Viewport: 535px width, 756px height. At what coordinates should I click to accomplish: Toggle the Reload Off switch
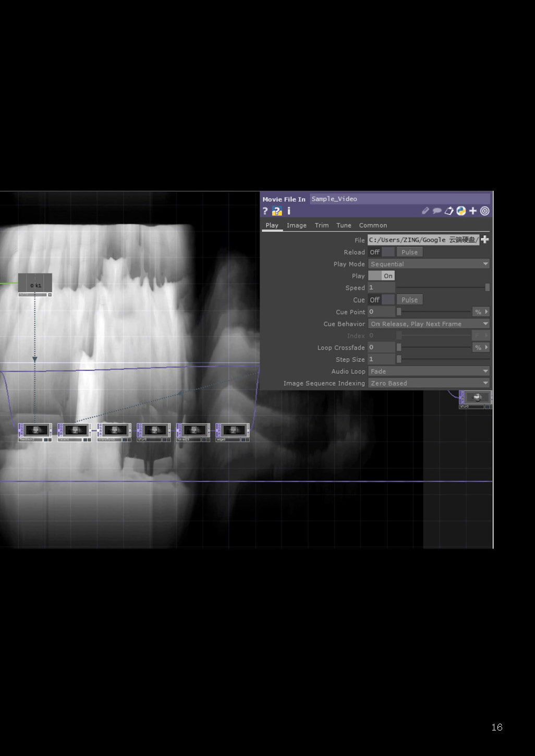click(381, 252)
